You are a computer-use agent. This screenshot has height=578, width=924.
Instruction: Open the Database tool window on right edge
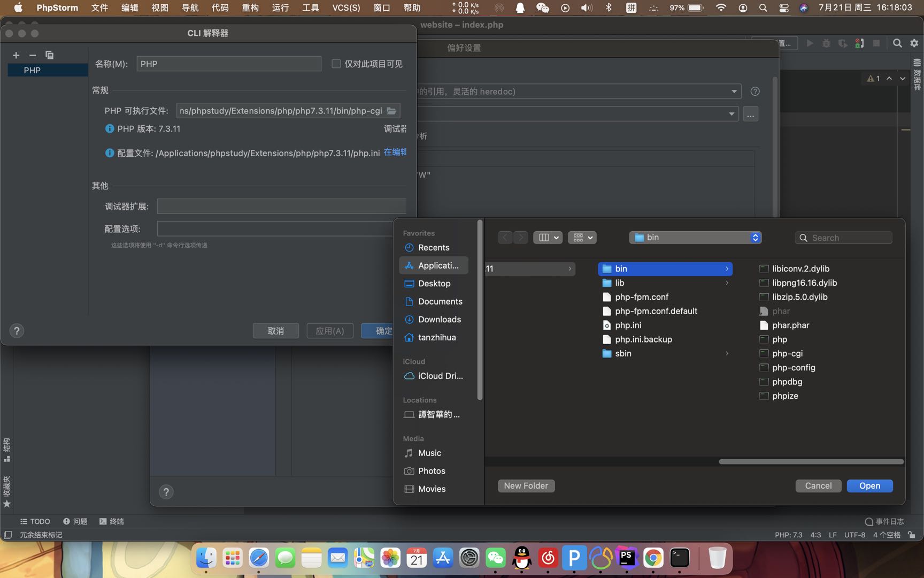click(x=917, y=74)
